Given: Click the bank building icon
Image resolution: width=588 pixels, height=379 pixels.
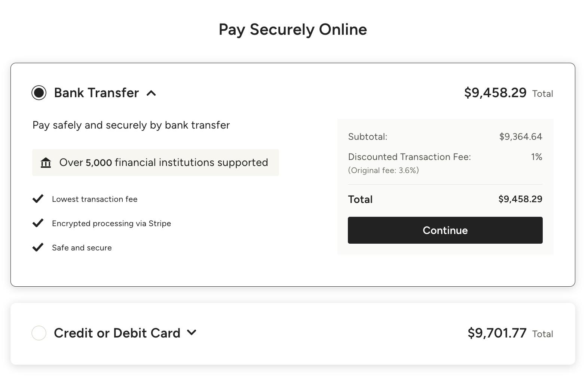Looking at the screenshot, I should pyautogui.click(x=45, y=163).
